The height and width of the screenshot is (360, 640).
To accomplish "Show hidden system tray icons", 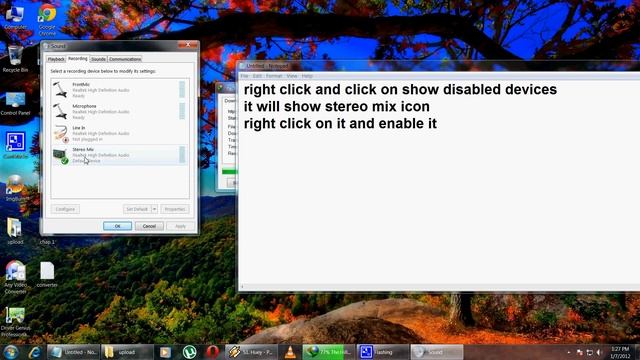I will (x=569, y=352).
